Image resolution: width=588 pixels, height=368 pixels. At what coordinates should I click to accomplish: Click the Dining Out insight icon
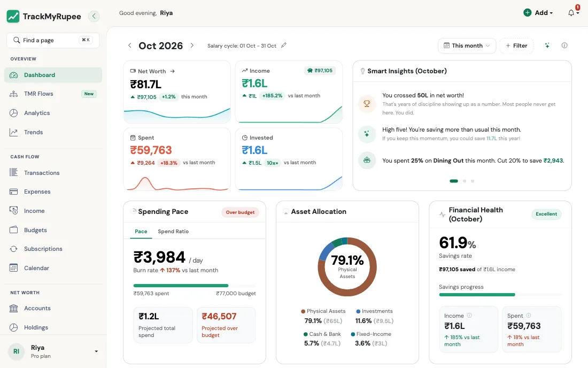pyautogui.click(x=367, y=160)
